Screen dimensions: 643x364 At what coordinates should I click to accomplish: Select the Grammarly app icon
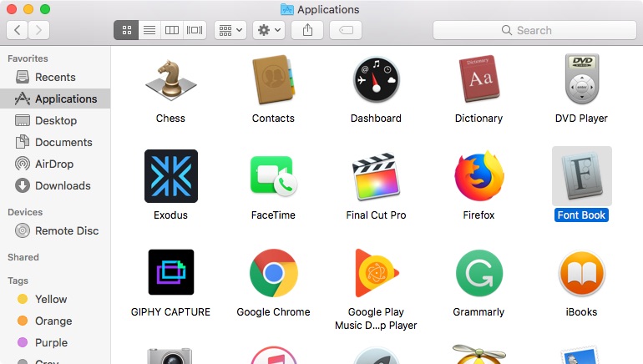click(479, 273)
